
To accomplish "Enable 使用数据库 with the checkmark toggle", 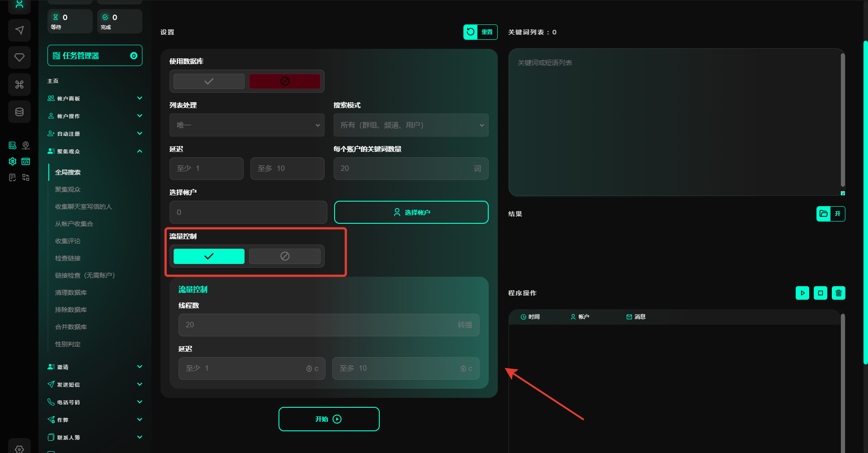I will click(x=209, y=81).
